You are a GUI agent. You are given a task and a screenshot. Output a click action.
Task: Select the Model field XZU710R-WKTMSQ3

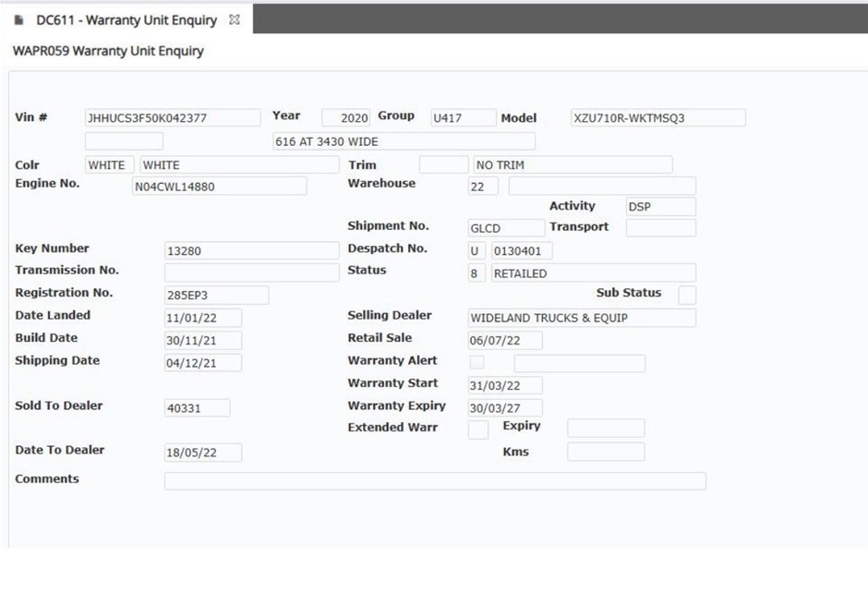point(657,118)
